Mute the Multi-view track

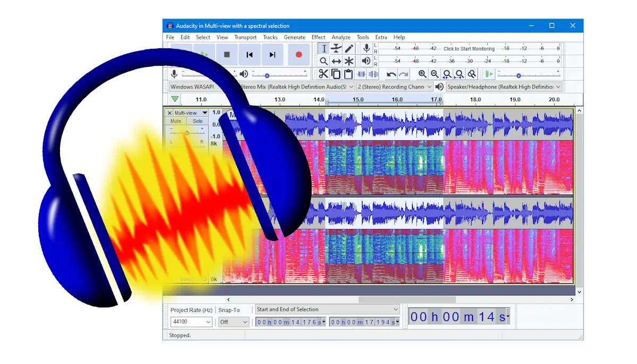[176, 121]
